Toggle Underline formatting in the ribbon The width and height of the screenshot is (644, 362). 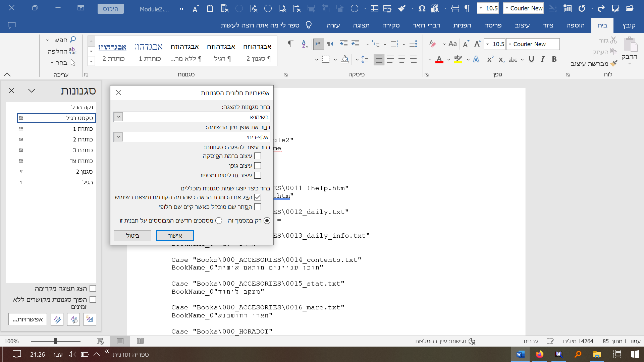531,59
